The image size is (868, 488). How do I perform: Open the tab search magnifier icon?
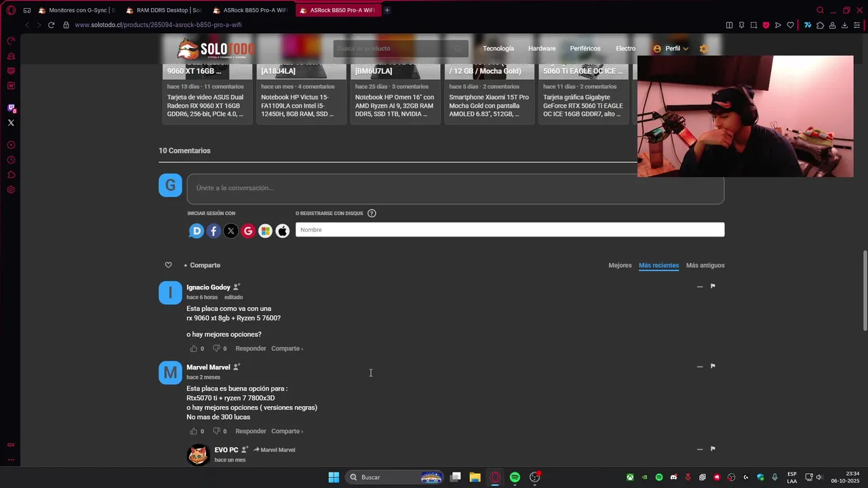820,10
